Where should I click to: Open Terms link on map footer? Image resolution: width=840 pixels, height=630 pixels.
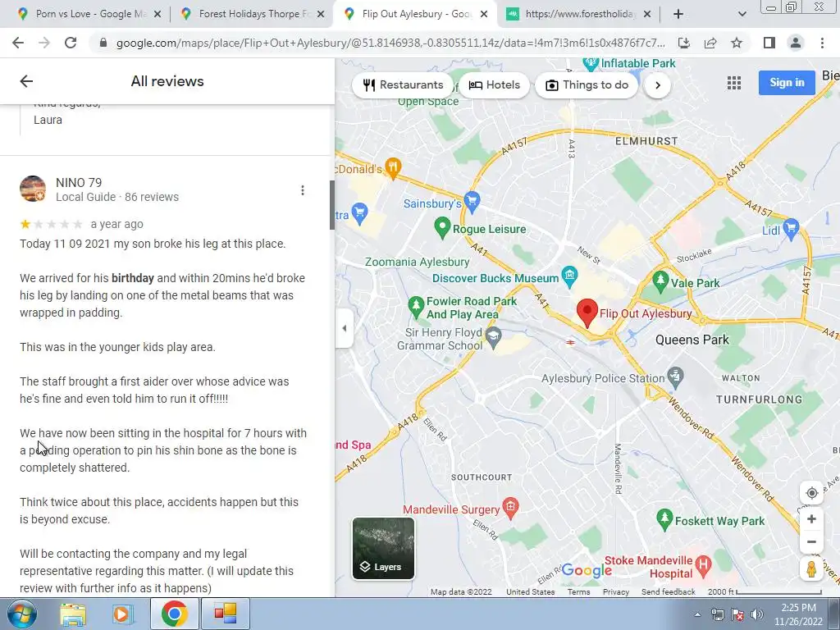coord(578,592)
